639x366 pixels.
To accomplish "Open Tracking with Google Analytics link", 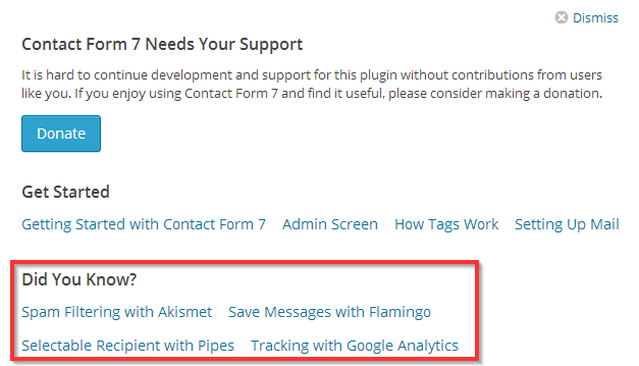I will (355, 346).
